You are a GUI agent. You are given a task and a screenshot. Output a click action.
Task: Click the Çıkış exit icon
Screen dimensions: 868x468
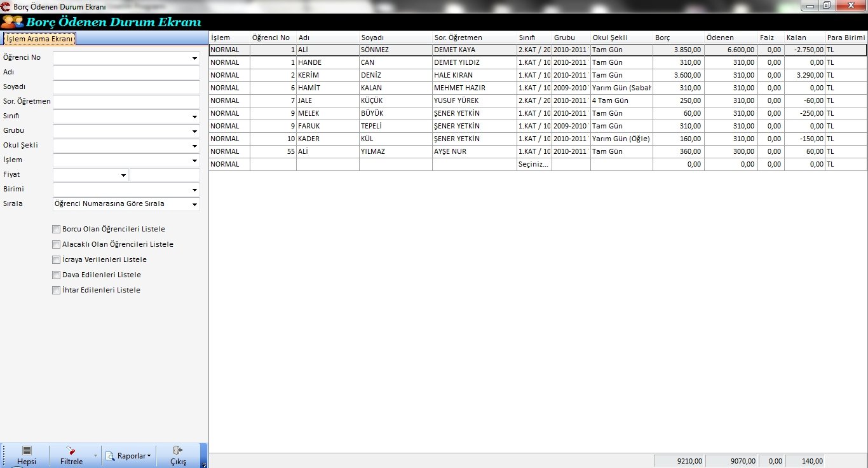point(178,451)
